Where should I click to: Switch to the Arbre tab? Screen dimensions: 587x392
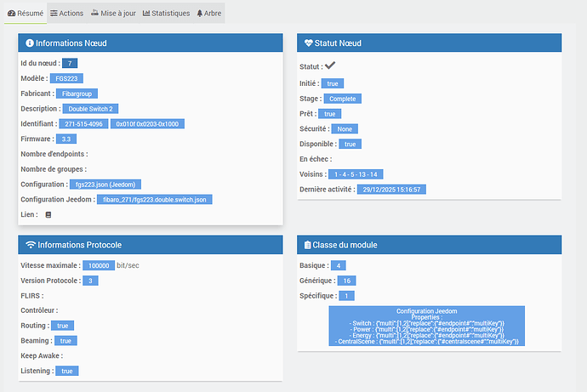pyautogui.click(x=209, y=13)
